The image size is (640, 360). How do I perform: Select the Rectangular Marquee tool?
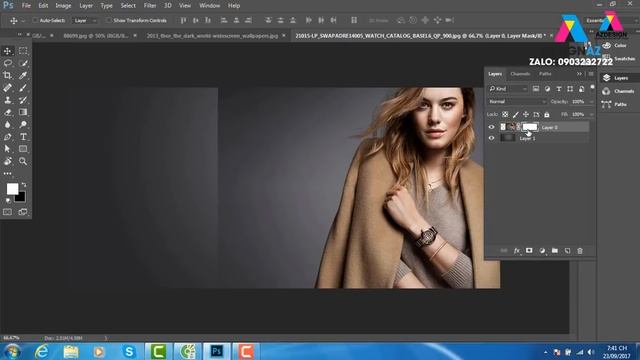[x=23, y=51]
